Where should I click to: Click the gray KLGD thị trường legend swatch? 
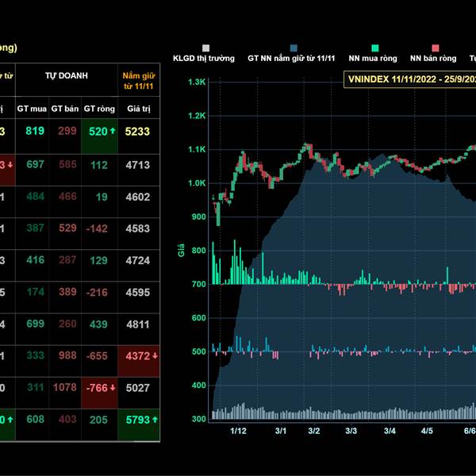(x=205, y=48)
